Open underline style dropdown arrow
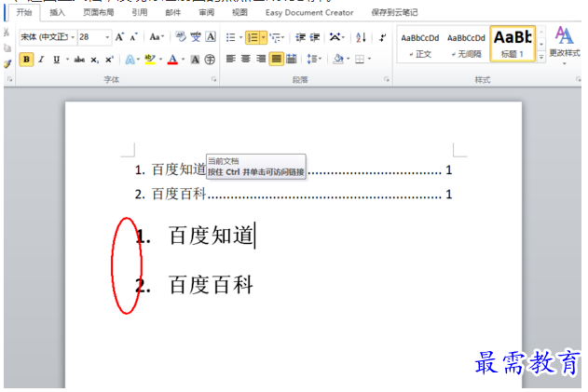The width and height of the screenshot is (588, 392). click(x=68, y=60)
